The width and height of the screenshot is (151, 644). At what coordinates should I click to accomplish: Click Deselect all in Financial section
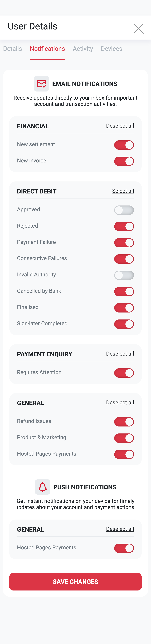(120, 126)
